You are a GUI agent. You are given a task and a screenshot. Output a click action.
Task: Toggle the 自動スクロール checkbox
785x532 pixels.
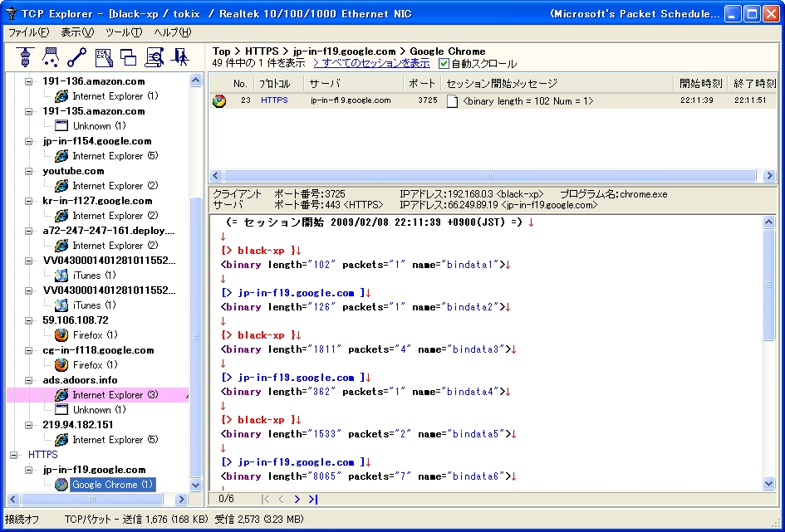click(x=444, y=64)
